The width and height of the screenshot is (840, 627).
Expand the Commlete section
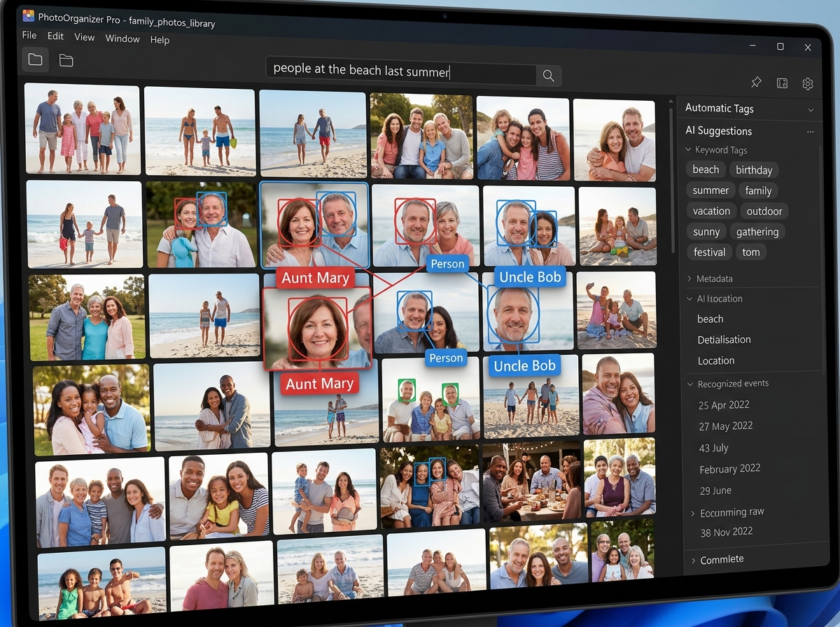[x=693, y=560]
